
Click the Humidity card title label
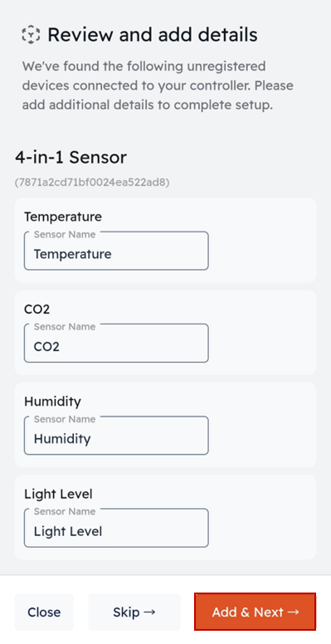point(52,402)
